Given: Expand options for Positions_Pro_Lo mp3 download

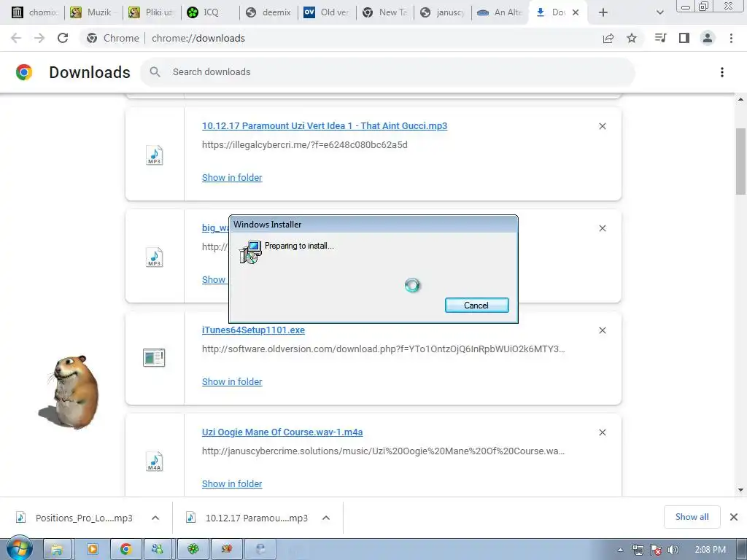Looking at the screenshot, I should (x=155, y=518).
